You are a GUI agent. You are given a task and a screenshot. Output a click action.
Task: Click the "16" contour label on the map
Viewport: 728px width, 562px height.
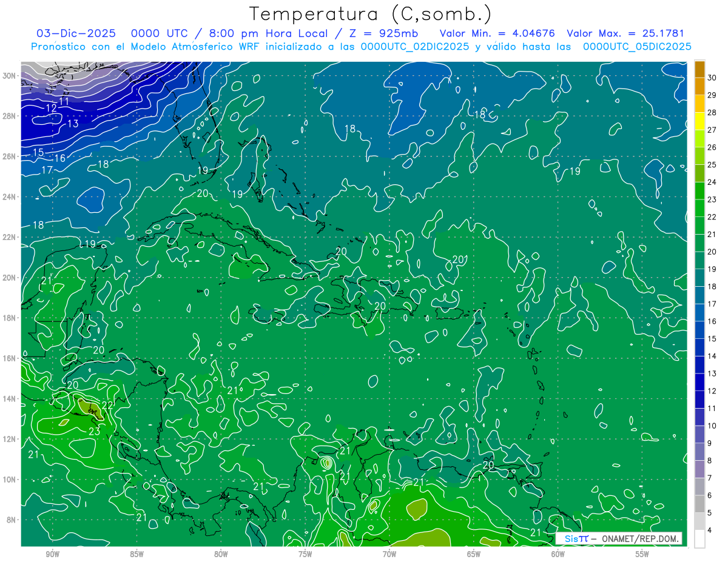click(x=59, y=158)
